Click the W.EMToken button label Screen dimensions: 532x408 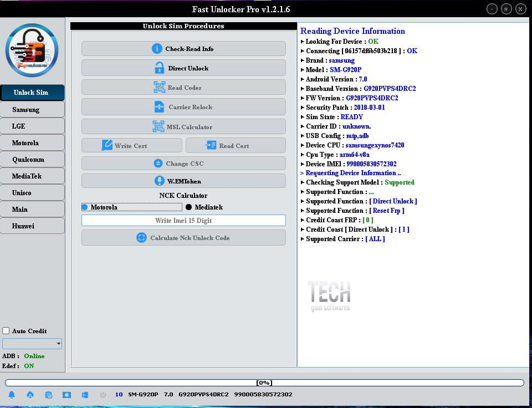click(184, 181)
